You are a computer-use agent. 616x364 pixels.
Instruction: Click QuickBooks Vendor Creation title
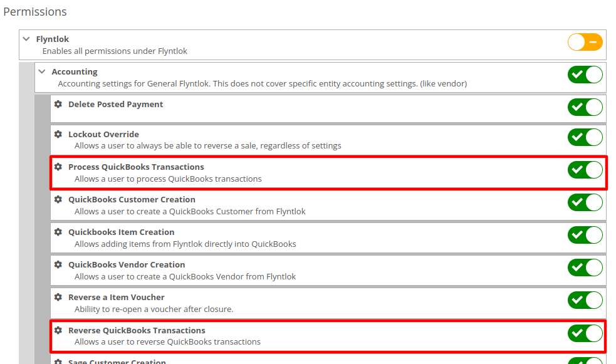tap(127, 264)
